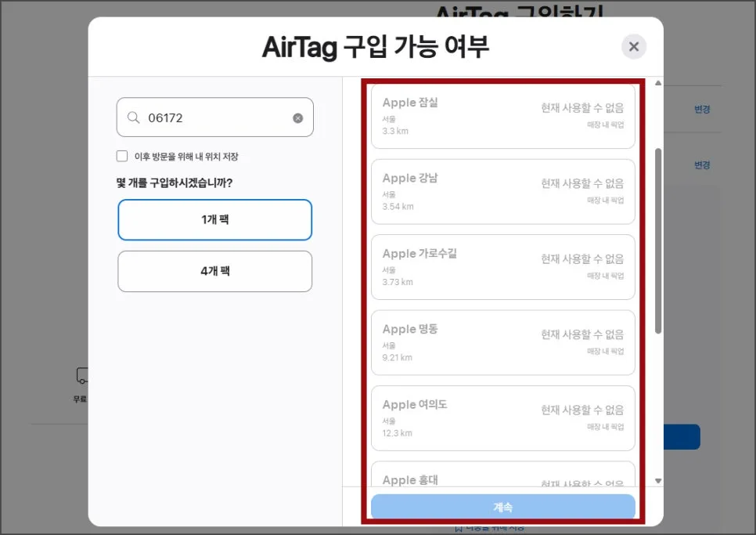The image size is (756, 535).
Task: Click the 계속 continue button
Action: point(503,507)
